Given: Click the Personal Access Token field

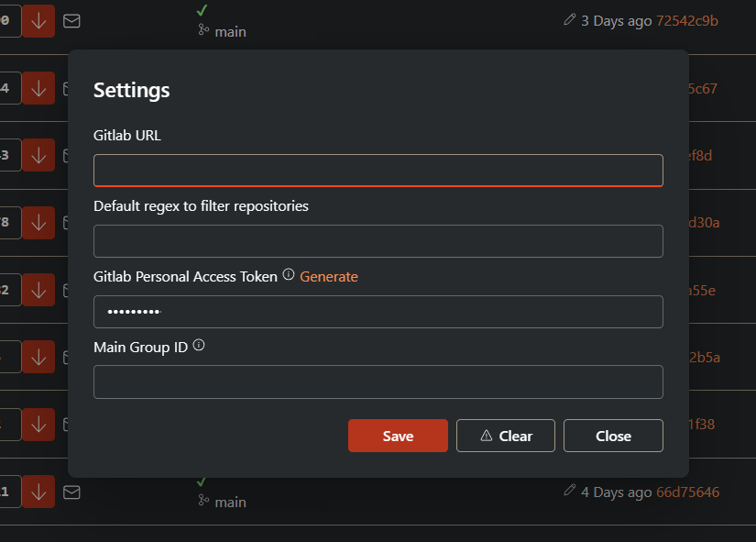Looking at the screenshot, I should pos(378,312).
